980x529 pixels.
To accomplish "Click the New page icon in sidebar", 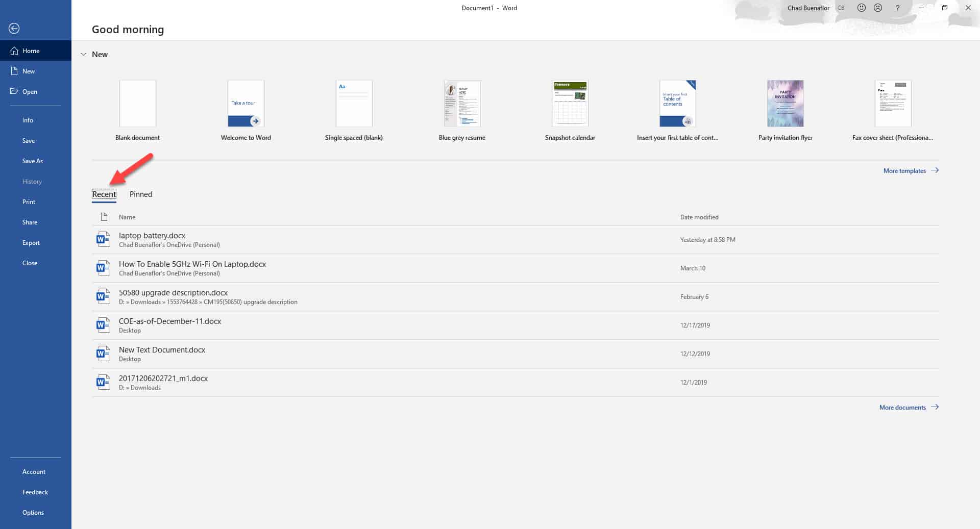I will click(x=14, y=71).
